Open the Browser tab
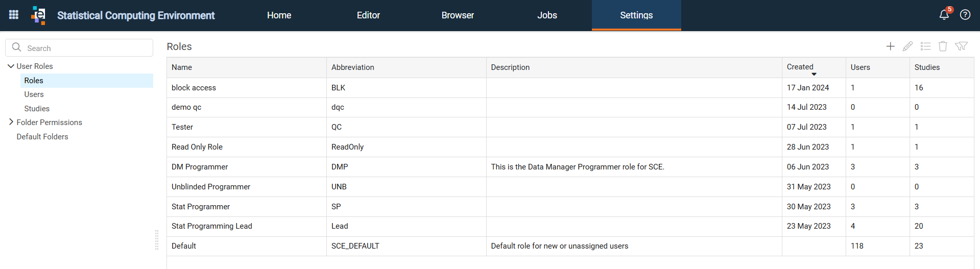Viewport: 980px width, 269px height. 458,15
